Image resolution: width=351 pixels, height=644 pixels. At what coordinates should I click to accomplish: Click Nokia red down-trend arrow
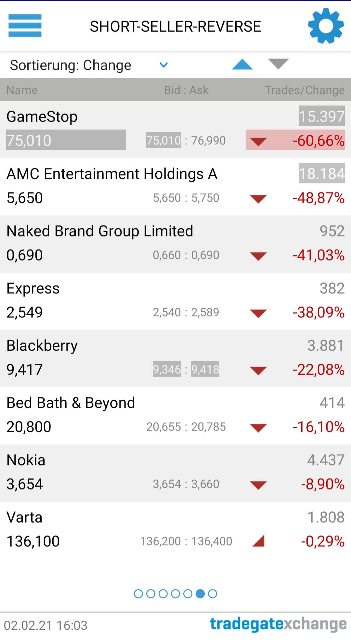point(258,485)
